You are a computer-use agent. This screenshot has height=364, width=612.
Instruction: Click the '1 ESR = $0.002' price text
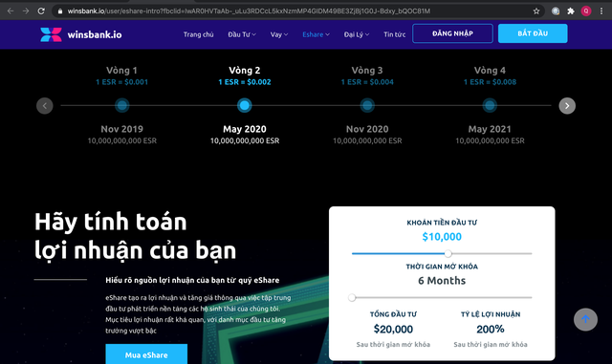click(x=245, y=82)
